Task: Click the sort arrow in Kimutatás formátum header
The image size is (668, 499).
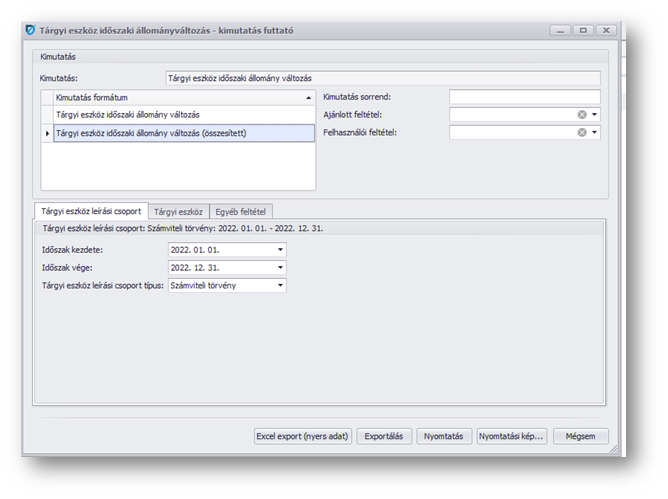Action: [x=308, y=98]
